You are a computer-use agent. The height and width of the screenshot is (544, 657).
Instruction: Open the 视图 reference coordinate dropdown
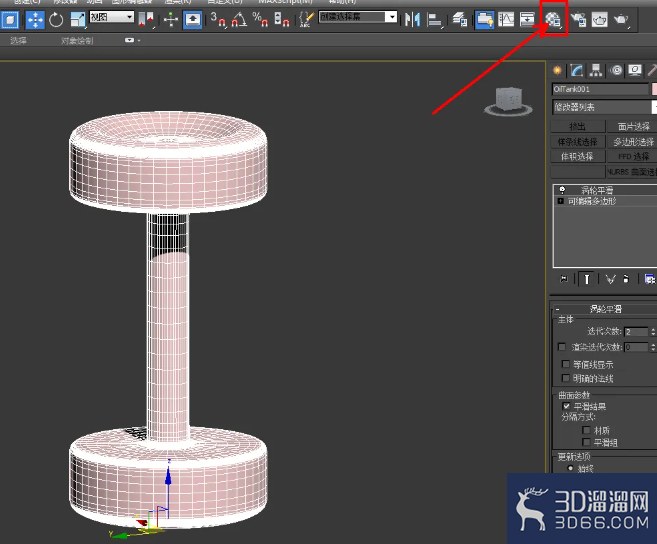tap(111, 17)
